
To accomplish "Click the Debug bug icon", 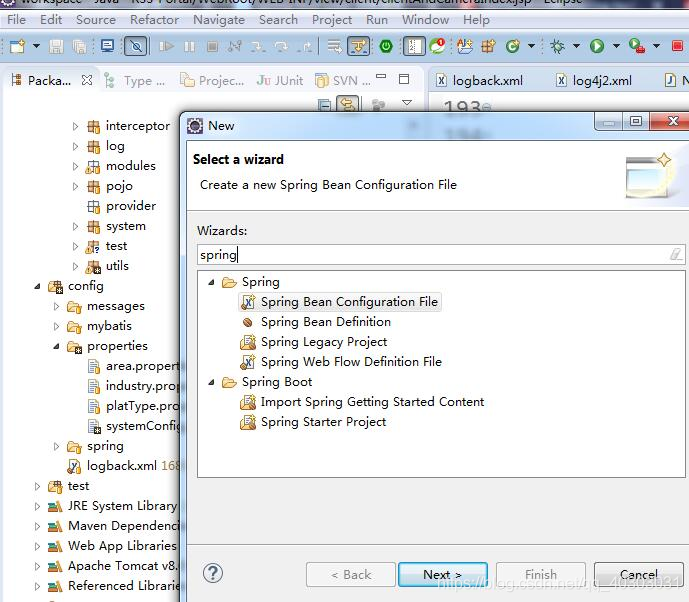I will (557, 46).
